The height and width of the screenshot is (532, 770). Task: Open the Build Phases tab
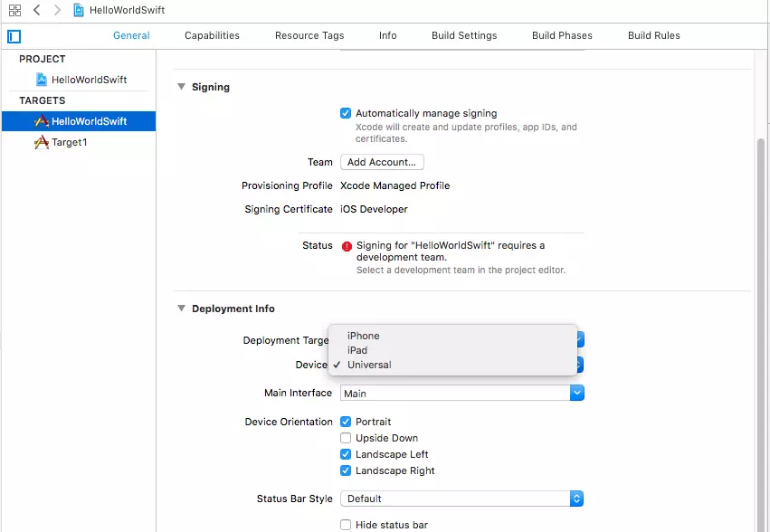(x=562, y=35)
